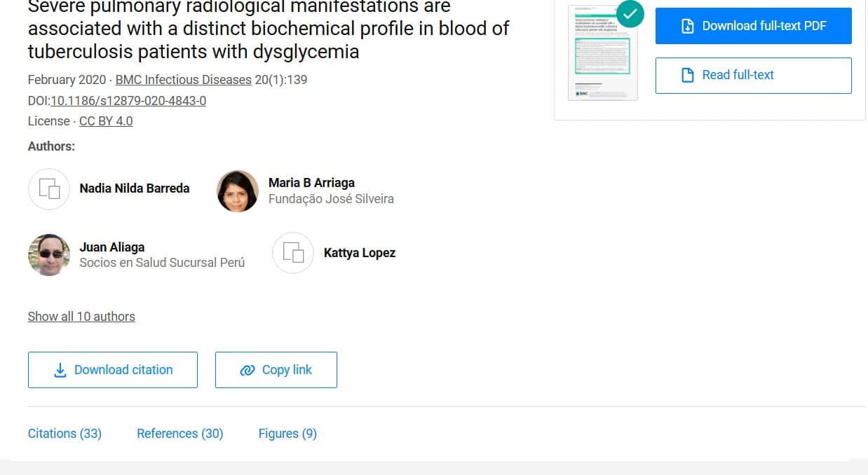Click Juan Aliaga profile photo
868x475 pixels.
point(49,255)
